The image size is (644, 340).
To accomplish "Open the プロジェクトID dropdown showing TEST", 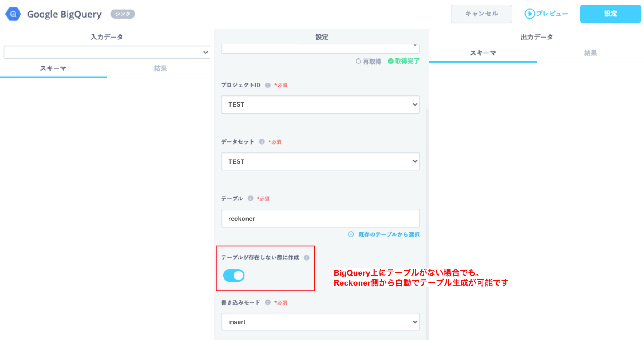I will [320, 104].
